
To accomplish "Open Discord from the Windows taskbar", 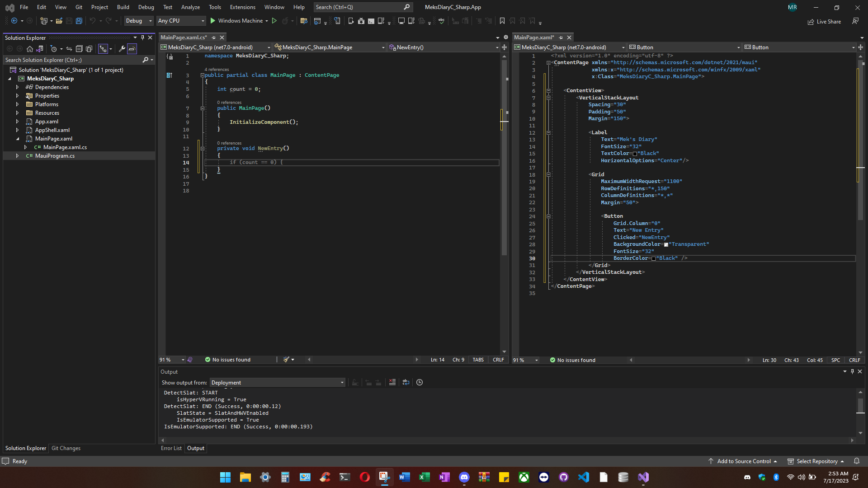I will click(464, 477).
